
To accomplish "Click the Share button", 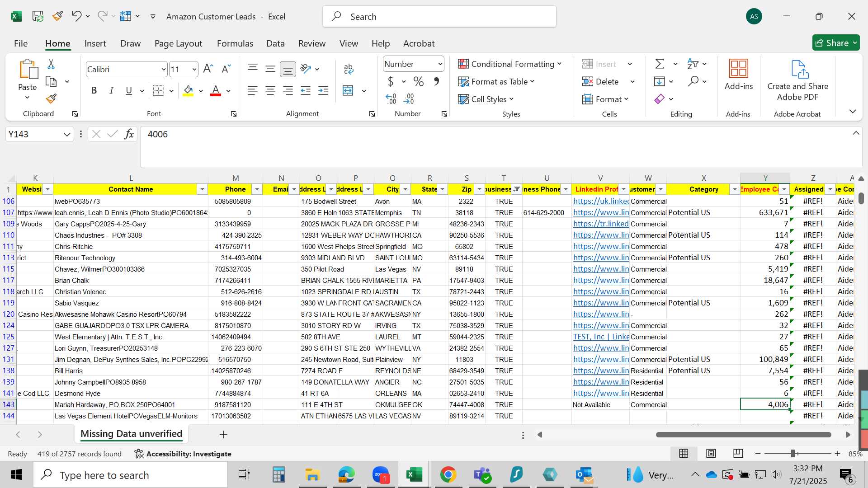I will [836, 43].
